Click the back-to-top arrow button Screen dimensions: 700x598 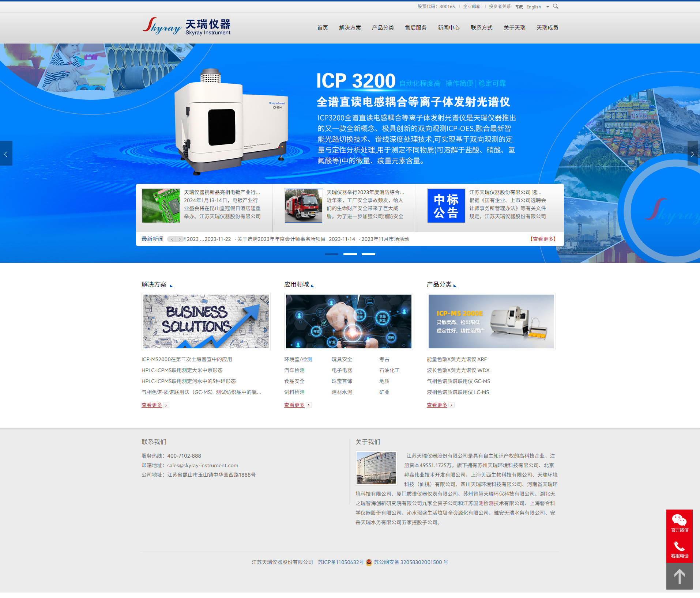(x=680, y=576)
